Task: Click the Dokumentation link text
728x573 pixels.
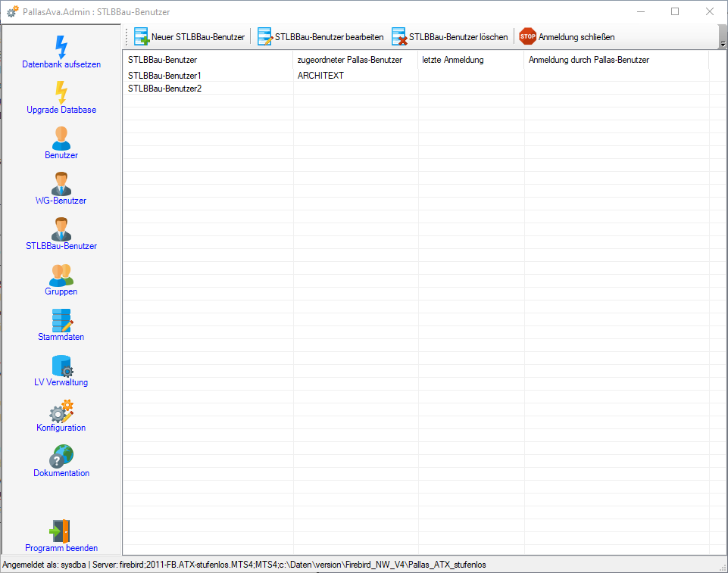Action: click(61, 473)
